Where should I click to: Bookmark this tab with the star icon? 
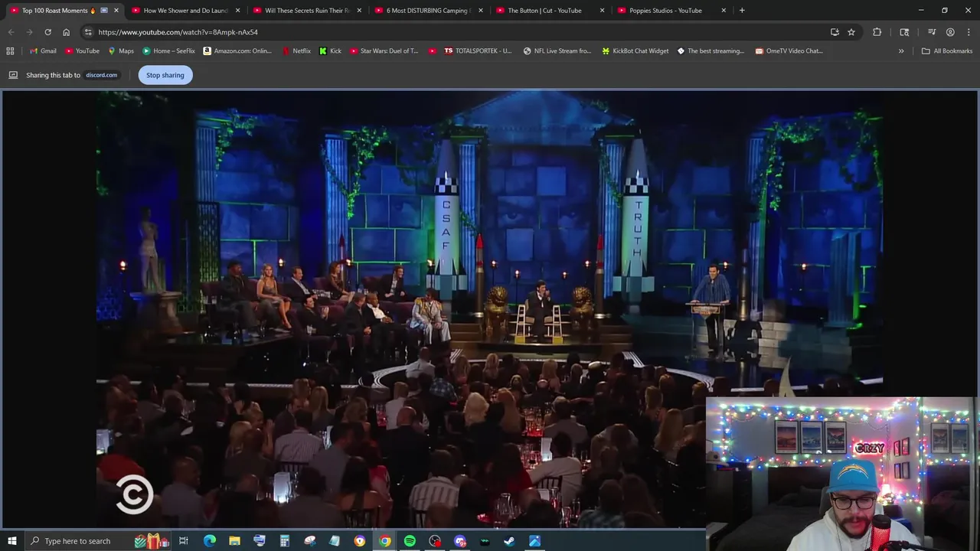[x=851, y=32]
